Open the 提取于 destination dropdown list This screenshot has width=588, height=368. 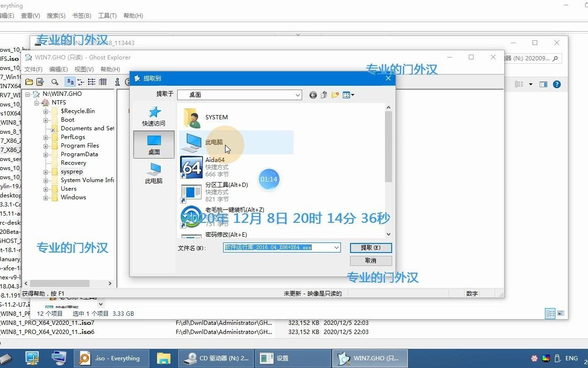[298, 95]
